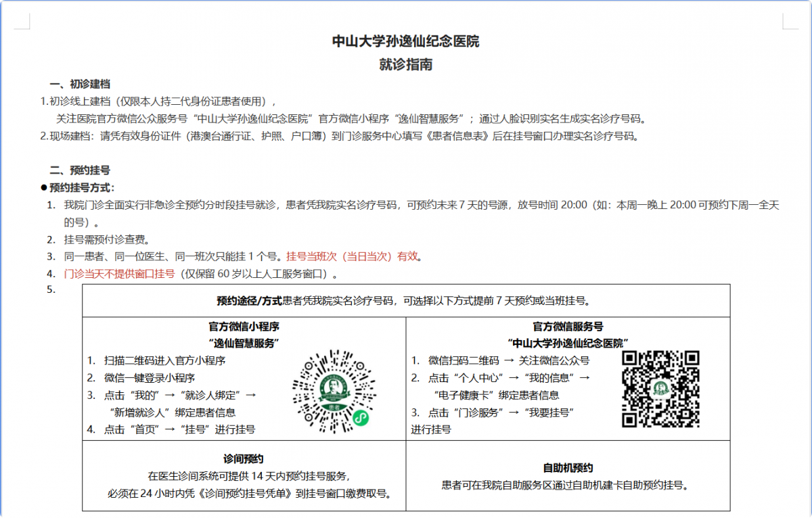The image size is (812, 518).
Task: Click the 官方微信小程序 cell heading
Action: coord(244,326)
